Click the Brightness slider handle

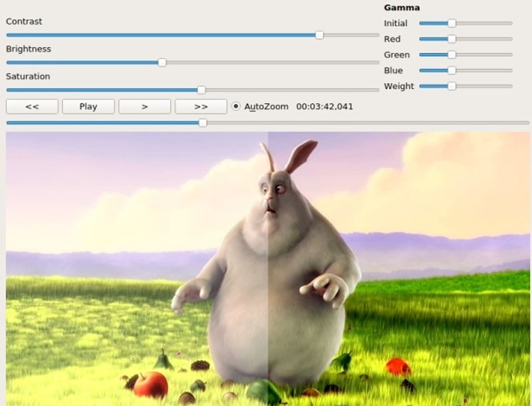(162, 62)
